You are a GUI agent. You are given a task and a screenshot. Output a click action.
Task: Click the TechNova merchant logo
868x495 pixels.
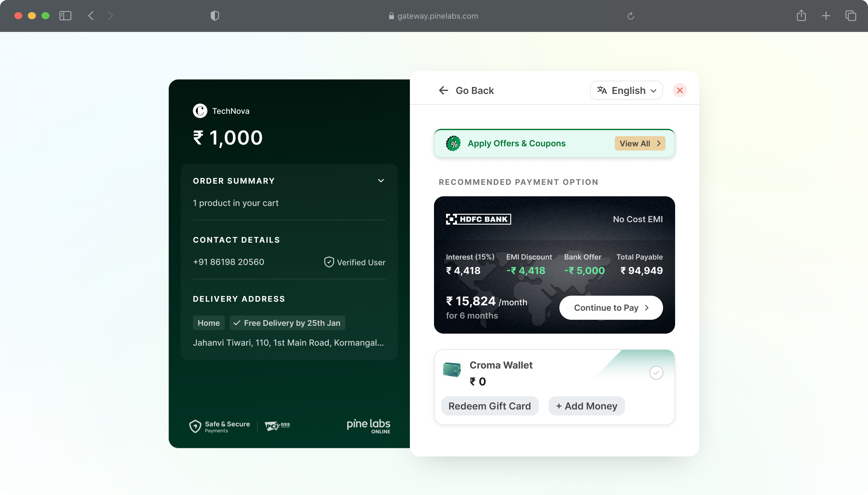coord(200,111)
